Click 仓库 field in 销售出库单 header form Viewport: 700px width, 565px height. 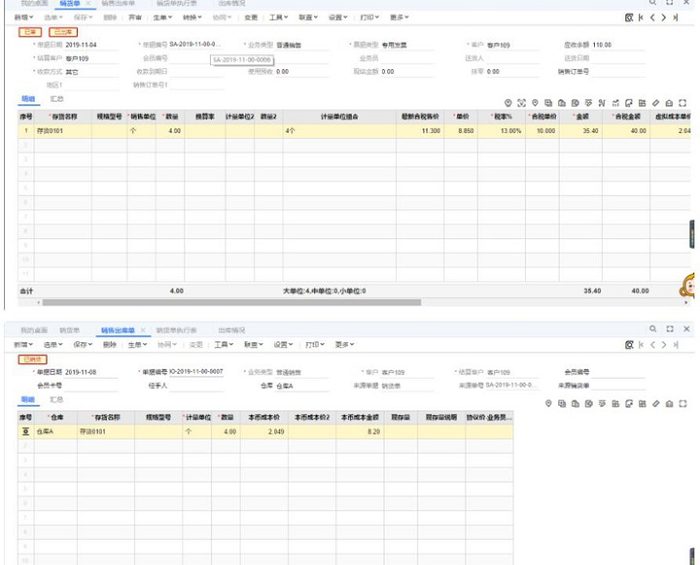(x=302, y=386)
